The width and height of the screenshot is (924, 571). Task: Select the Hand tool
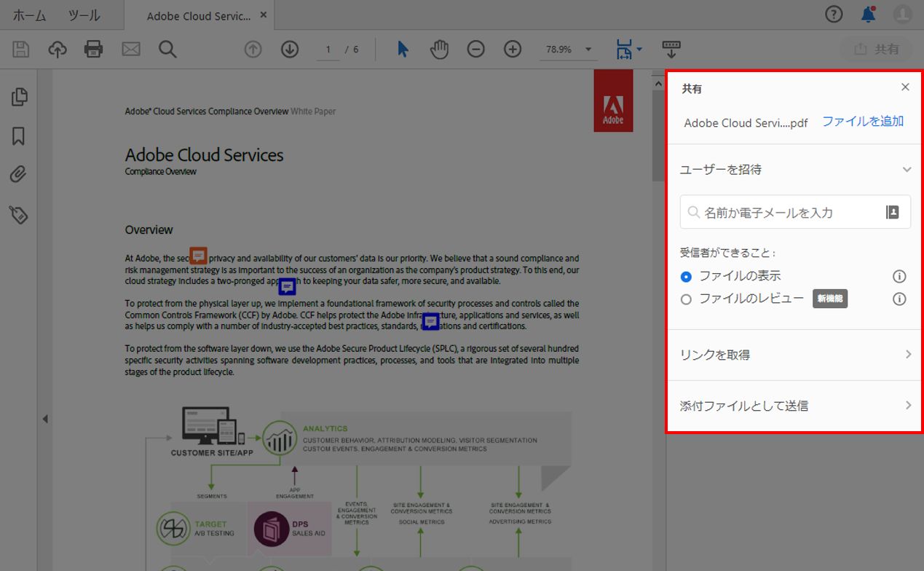[439, 49]
